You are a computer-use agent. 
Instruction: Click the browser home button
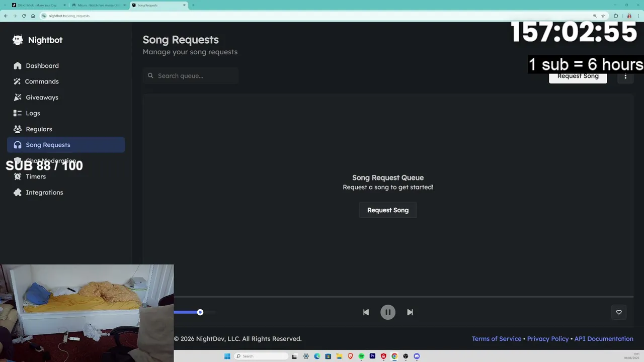(x=33, y=16)
